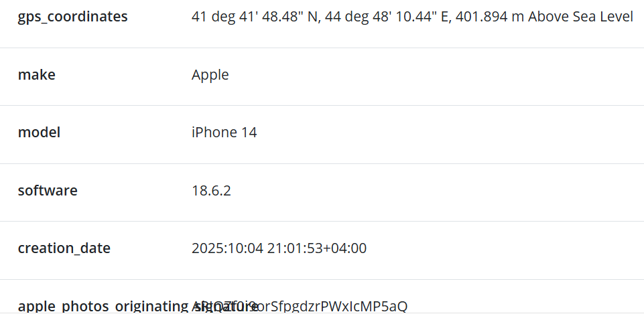Screen dimensions: 644x314
Task: Click the apple_photos_originating_signature label
Action: [101, 307]
